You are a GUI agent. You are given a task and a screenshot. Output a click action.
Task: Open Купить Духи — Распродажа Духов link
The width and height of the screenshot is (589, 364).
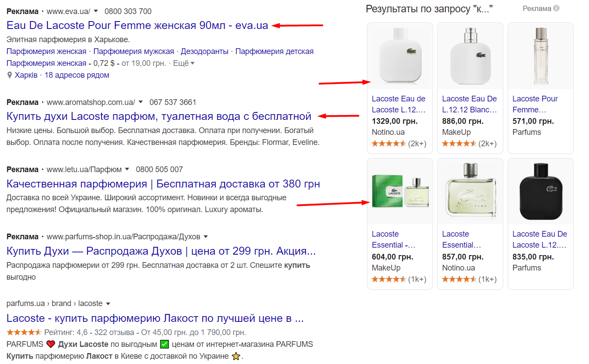pos(161,251)
